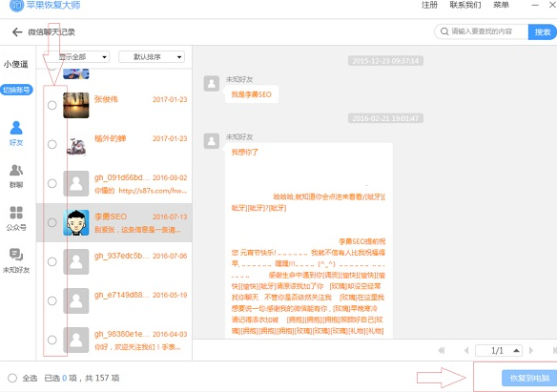Open the 菜单 menu

[501, 5]
